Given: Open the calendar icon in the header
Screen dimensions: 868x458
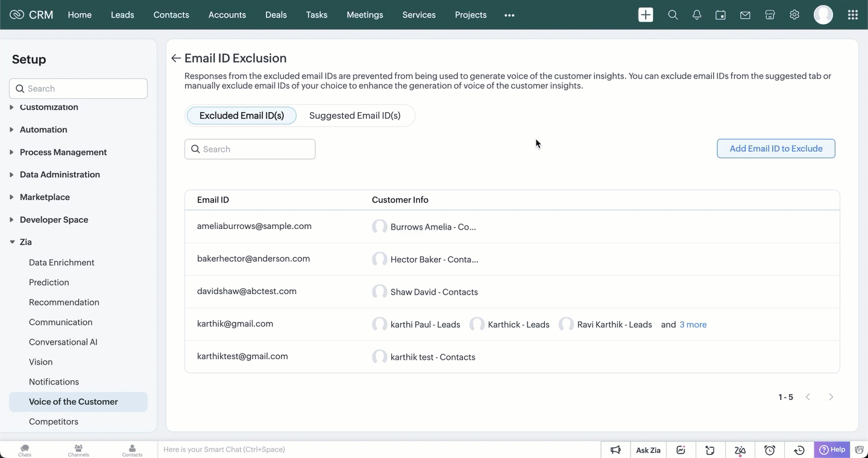Looking at the screenshot, I should click(720, 15).
